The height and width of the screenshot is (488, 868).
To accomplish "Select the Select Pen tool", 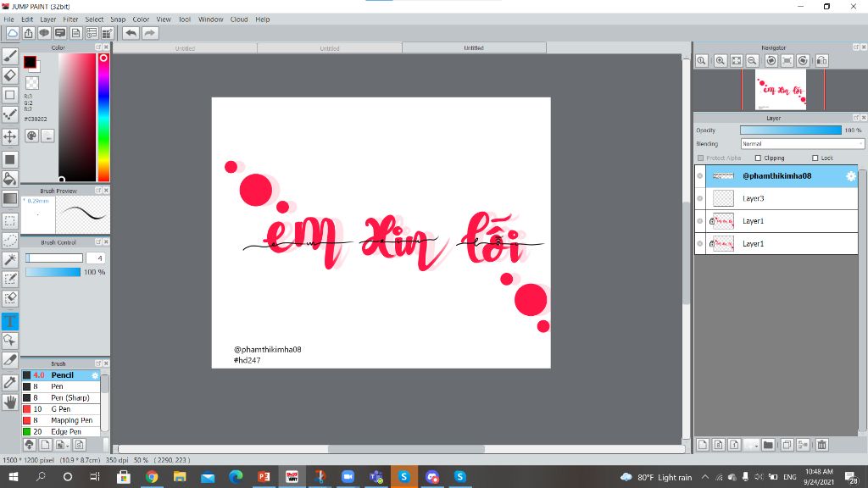I will pos(10,280).
